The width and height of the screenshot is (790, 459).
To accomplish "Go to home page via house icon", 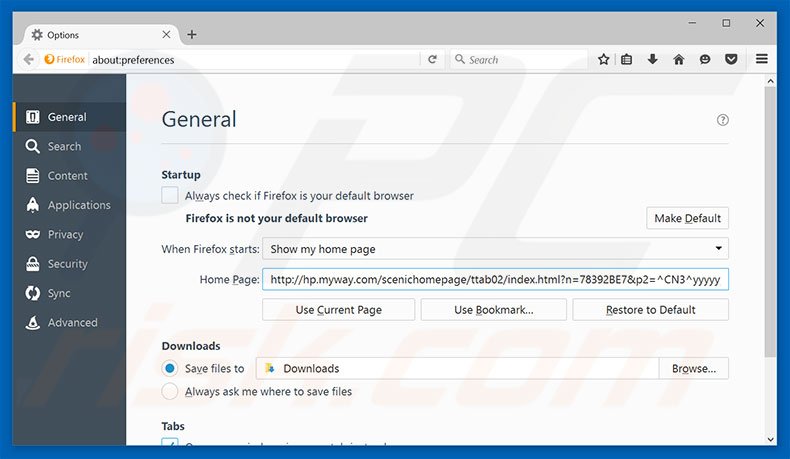I will [679, 59].
